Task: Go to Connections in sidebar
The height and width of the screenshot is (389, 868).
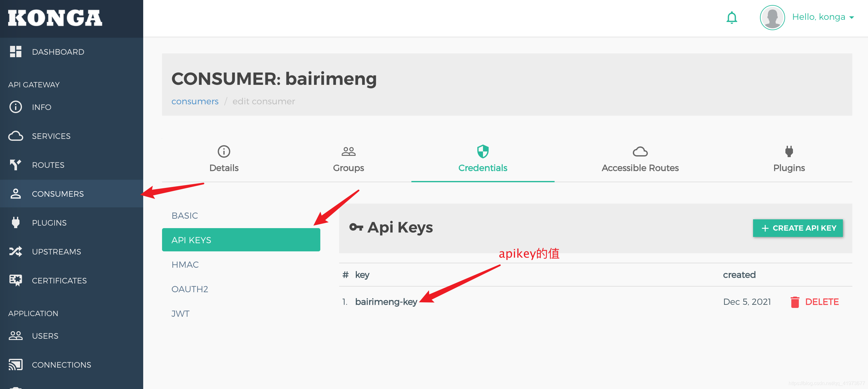Action: pos(61,365)
